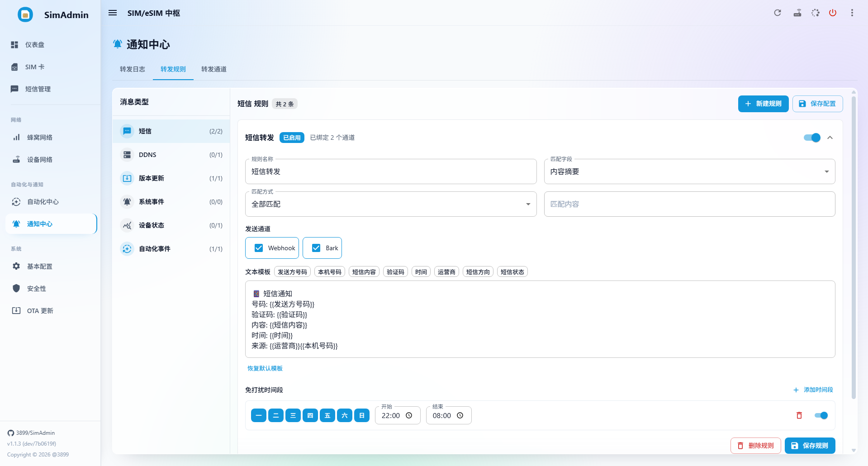This screenshot has height=466, width=868.
Task: Click the 删除规则 button
Action: 756,446
